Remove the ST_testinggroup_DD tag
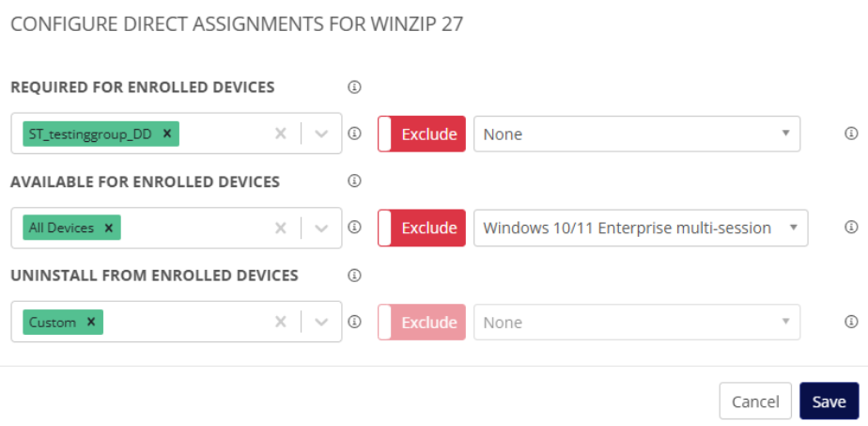Viewport: 868px width, 426px height. (x=167, y=134)
